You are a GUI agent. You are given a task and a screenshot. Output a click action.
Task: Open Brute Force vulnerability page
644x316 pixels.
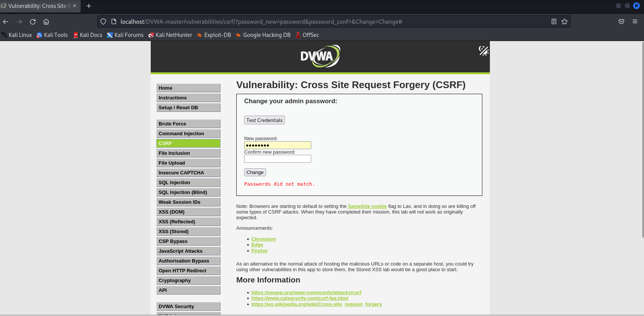(188, 124)
